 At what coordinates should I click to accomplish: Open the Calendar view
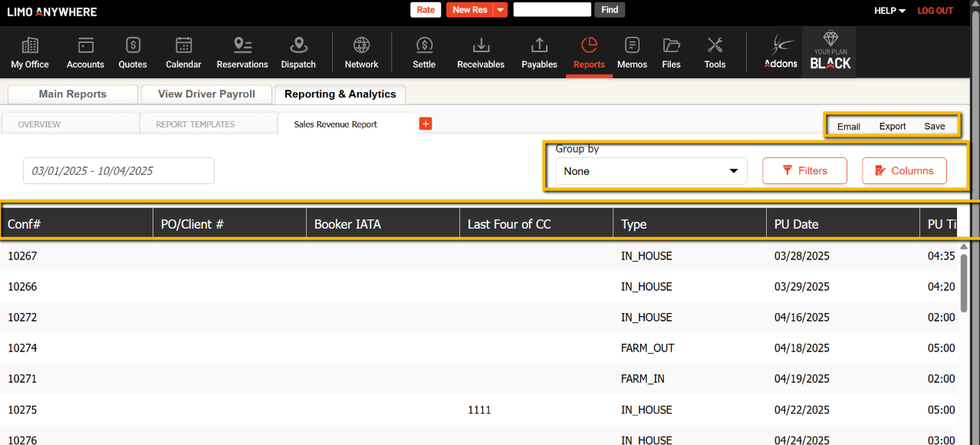click(x=183, y=52)
